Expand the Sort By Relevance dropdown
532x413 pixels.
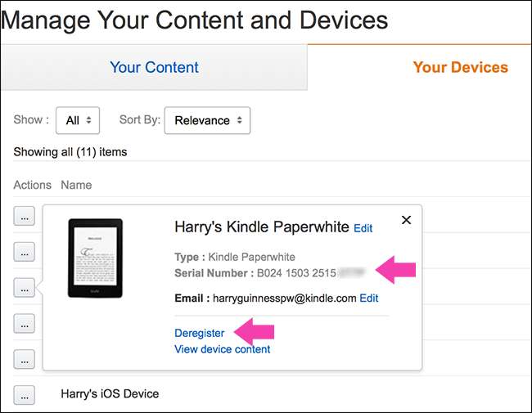207,120
